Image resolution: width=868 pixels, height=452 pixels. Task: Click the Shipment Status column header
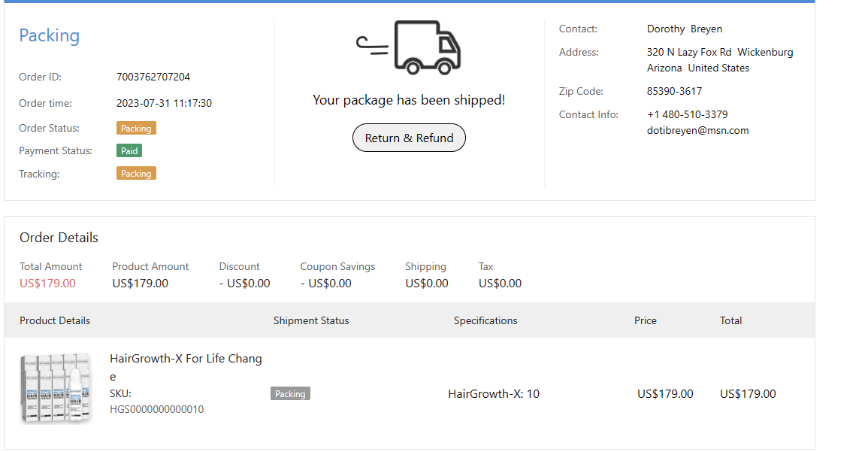click(311, 320)
